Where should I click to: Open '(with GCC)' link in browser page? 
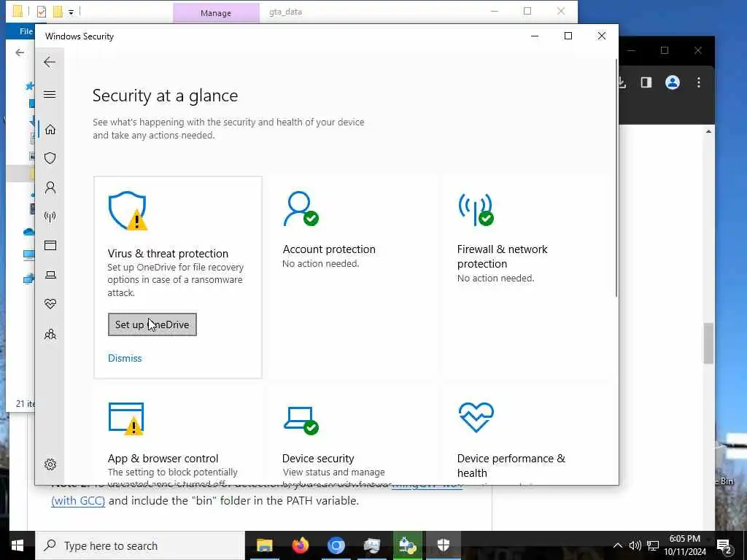[x=78, y=500]
